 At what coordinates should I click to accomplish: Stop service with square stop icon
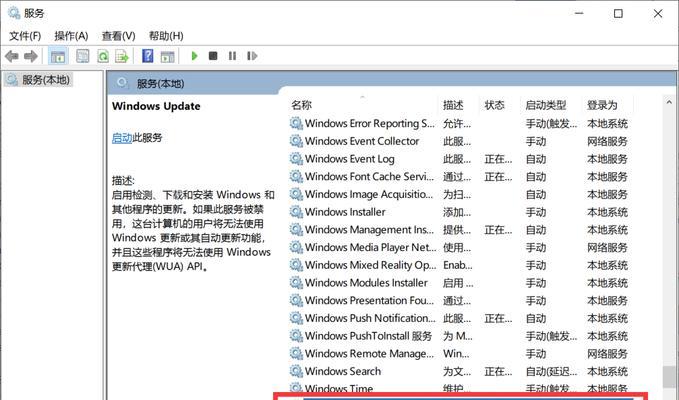[213, 56]
